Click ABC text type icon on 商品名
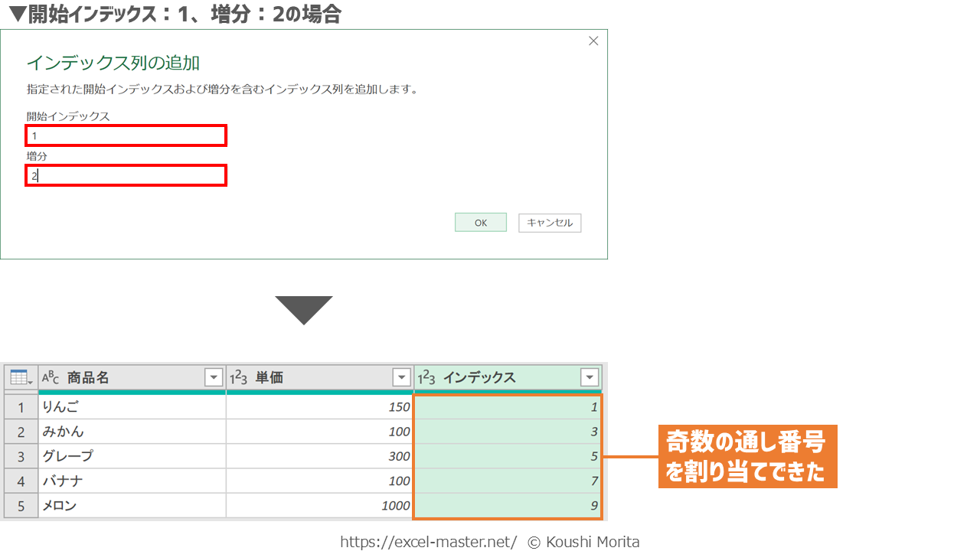 [x=51, y=377]
